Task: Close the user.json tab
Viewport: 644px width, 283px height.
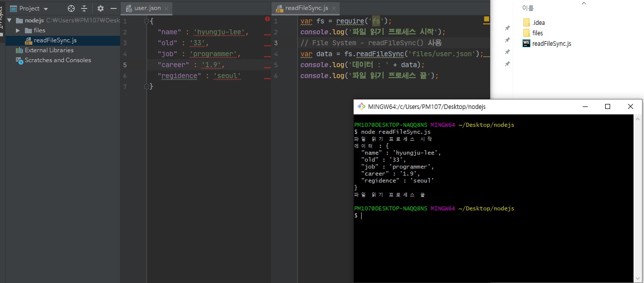Action: point(166,8)
